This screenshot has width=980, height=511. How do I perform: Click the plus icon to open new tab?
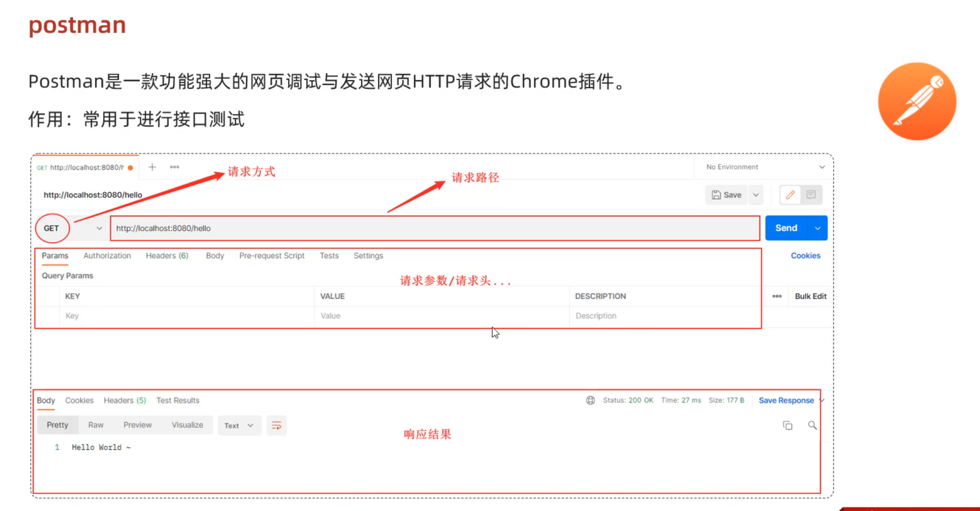[x=152, y=167]
